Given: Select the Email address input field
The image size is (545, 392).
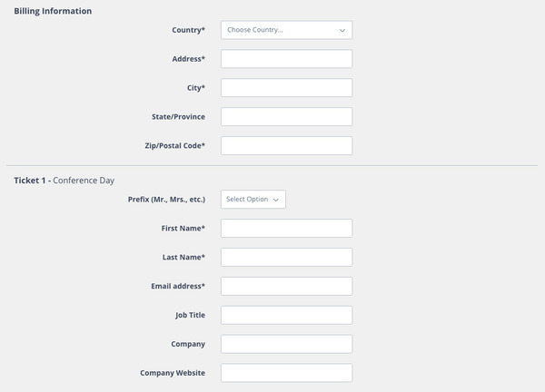Looking at the screenshot, I should 286,286.
